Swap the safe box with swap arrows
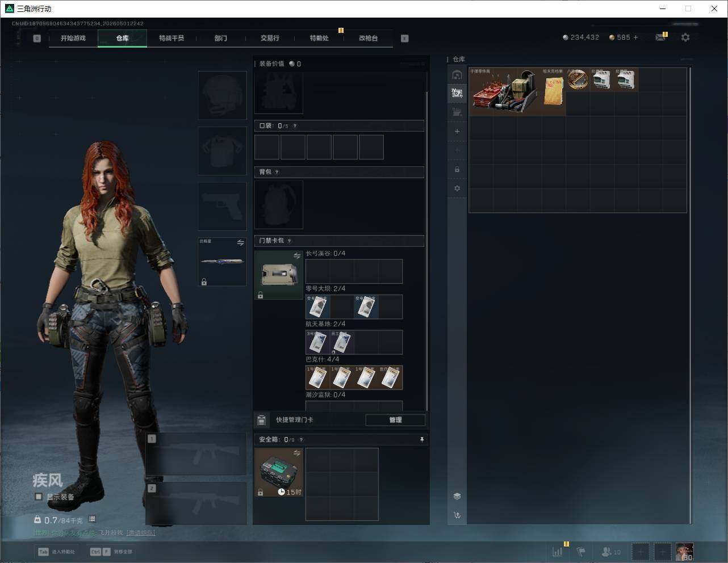Image resolution: width=728 pixels, height=563 pixels. (297, 453)
